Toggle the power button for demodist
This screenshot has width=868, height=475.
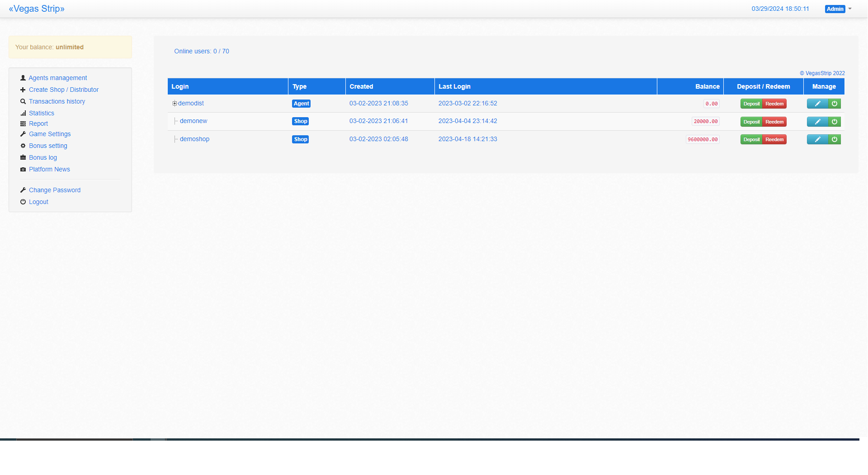835,104
